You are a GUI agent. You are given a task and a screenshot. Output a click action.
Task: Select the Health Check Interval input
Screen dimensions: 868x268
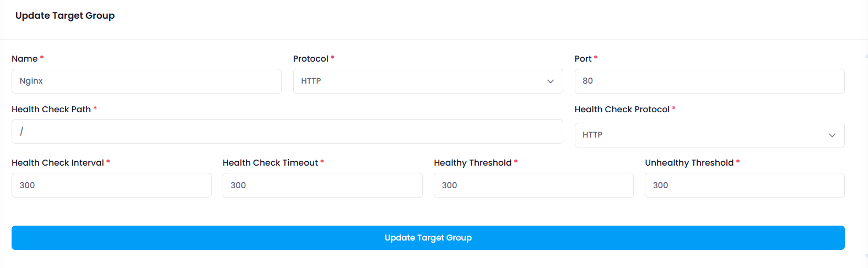click(x=111, y=185)
